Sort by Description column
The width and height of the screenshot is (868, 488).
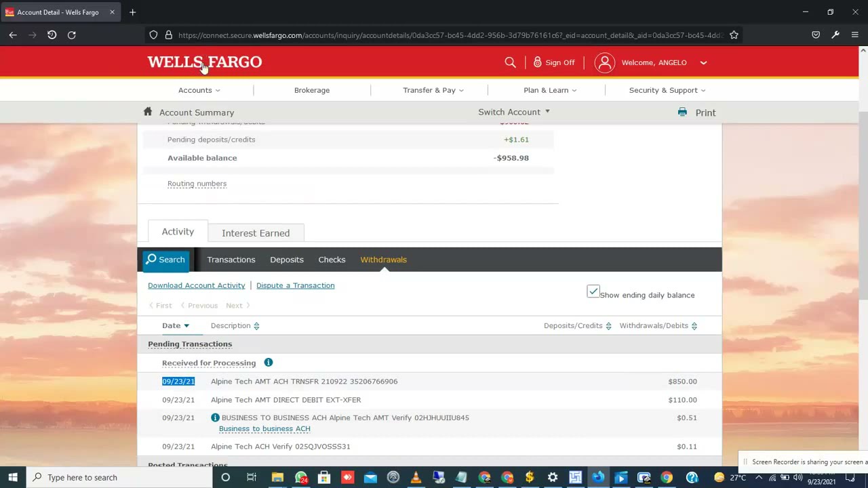235,325
